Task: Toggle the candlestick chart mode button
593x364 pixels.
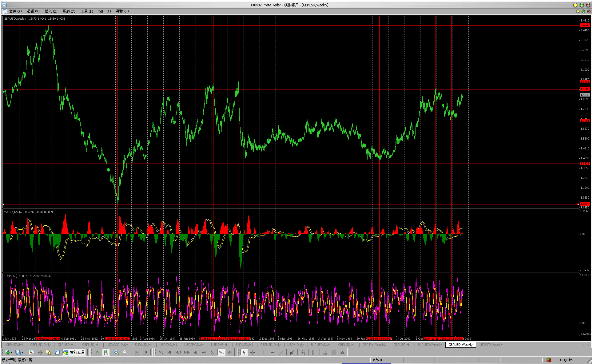Action: [105, 352]
